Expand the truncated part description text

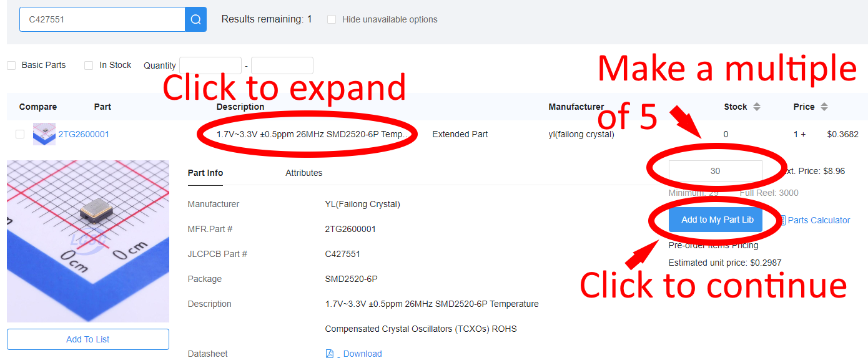[x=314, y=134]
